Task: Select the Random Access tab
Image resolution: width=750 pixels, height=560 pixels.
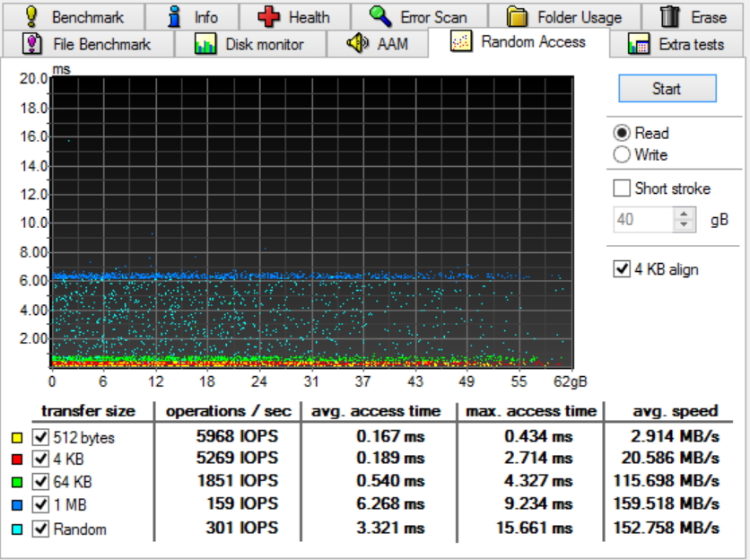Action: click(519, 42)
